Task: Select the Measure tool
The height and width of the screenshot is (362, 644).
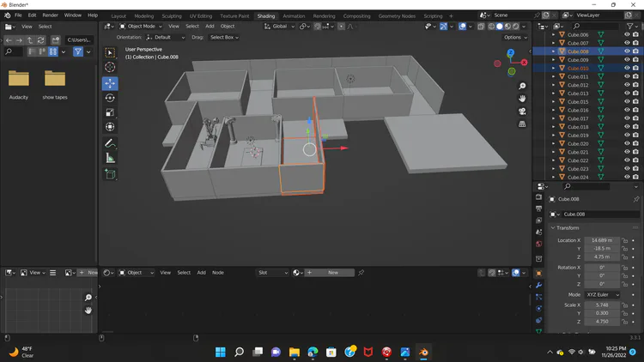Action: pyautogui.click(x=110, y=158)
